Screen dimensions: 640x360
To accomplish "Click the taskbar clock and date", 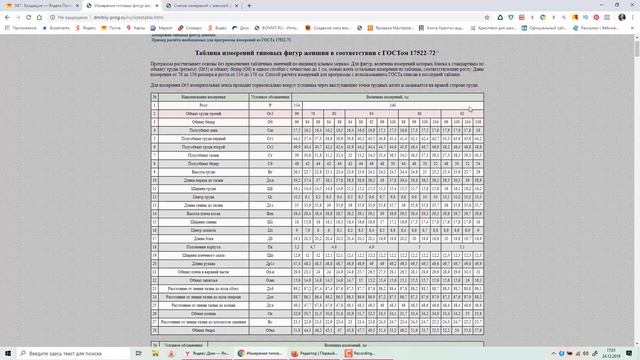I will (612, 353).
